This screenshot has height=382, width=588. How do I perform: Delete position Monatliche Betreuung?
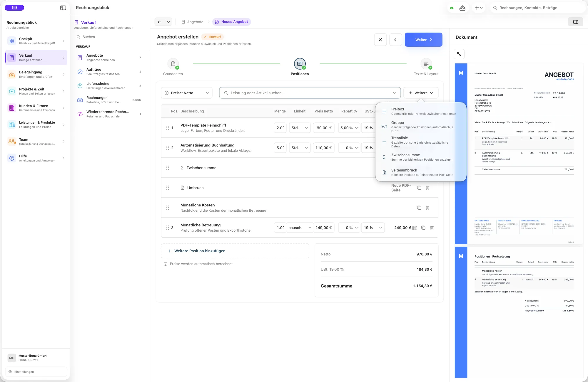pos(432,228)
